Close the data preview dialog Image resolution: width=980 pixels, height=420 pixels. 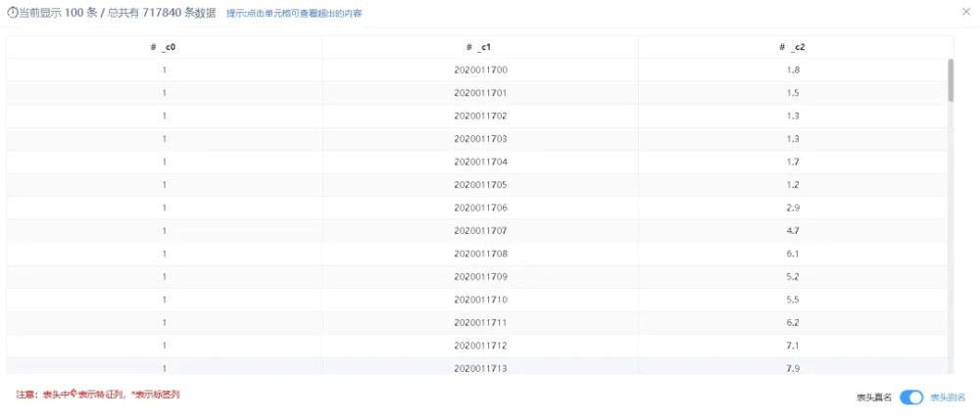click(966, 11)
